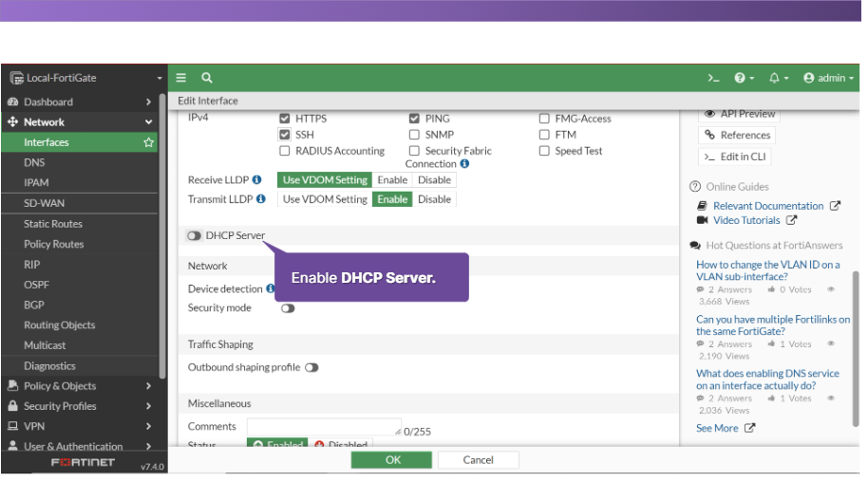Expand the VPN menu chevron
This screenshot has width=868, height=482.
point(148,426)
